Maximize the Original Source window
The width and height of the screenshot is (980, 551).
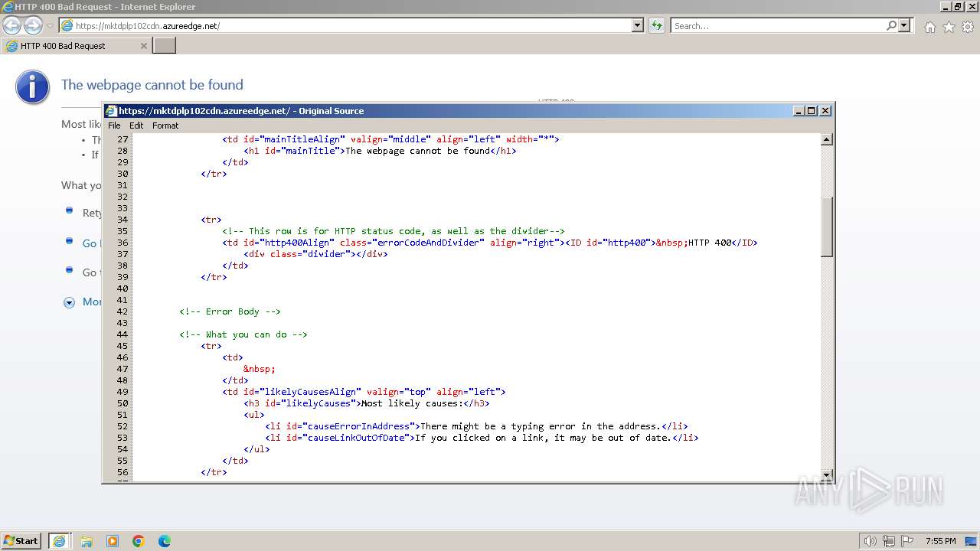pos(812,111)
